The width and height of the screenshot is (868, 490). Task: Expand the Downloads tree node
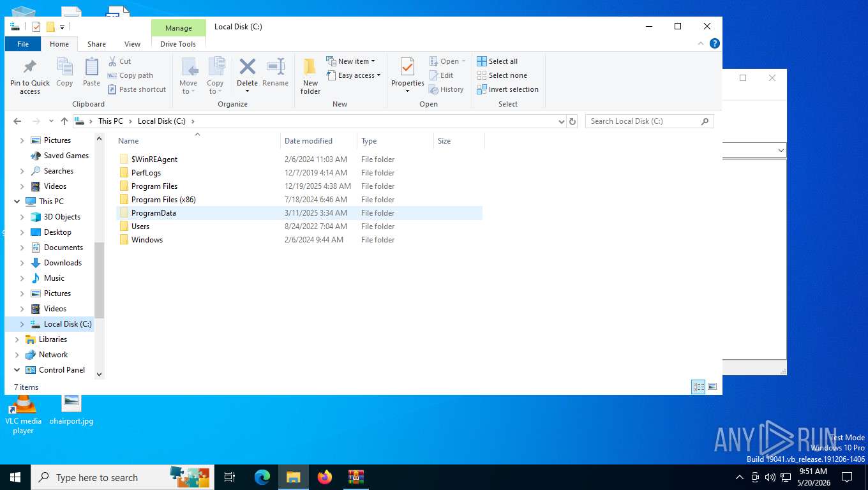tap(22, 263)
